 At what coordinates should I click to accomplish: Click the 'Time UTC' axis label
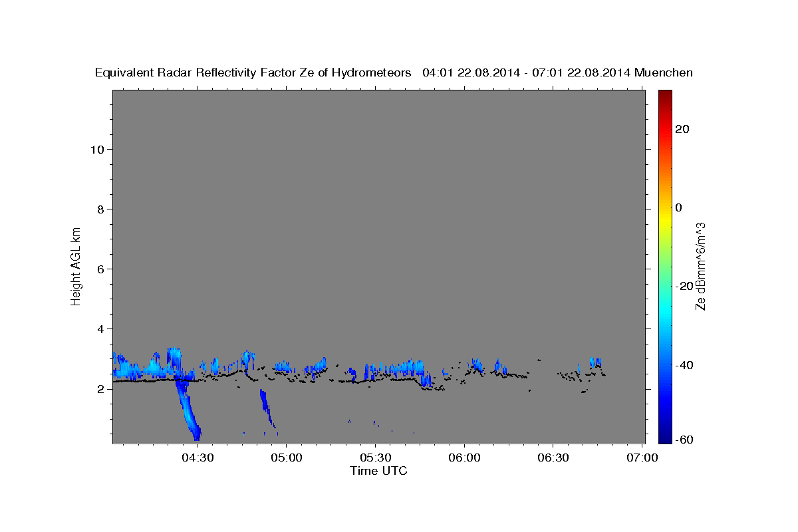[x=378, y=471]
